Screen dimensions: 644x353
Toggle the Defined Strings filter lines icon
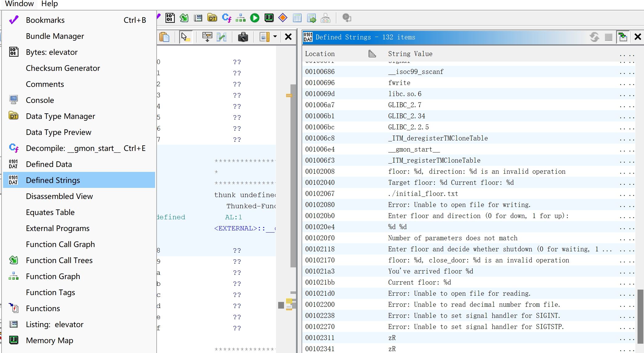608,37
